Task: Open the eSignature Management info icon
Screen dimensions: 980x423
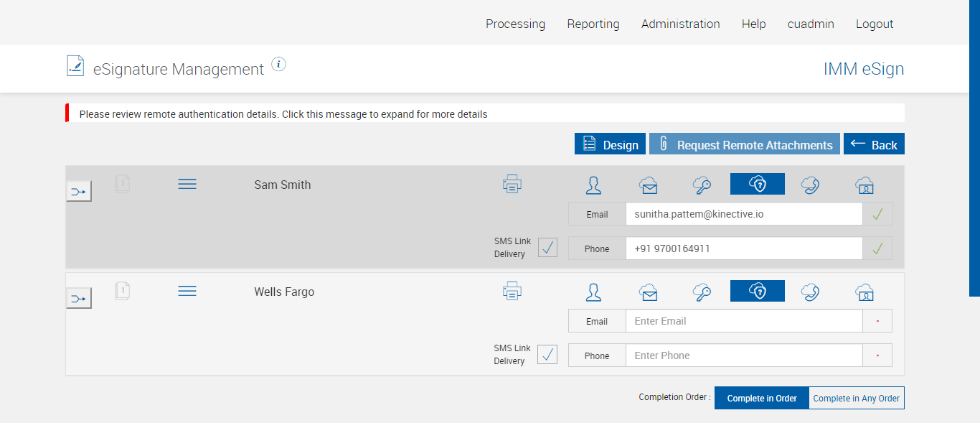Action: coord(279,65)
